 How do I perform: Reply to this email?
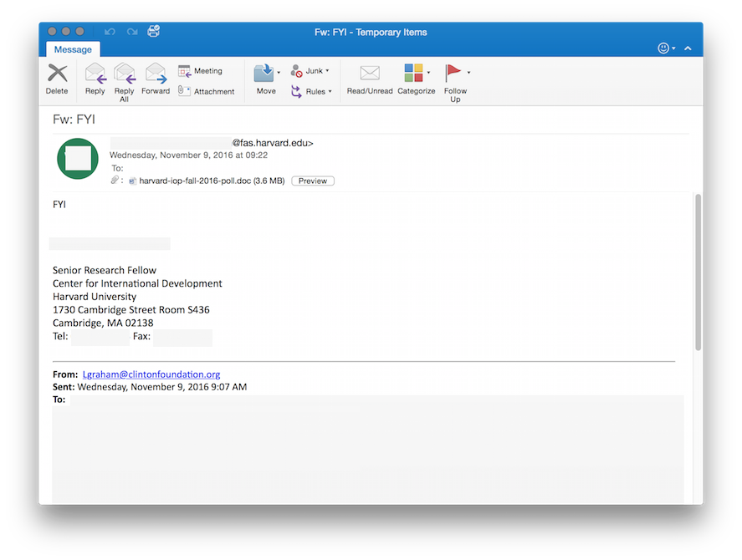95,78
